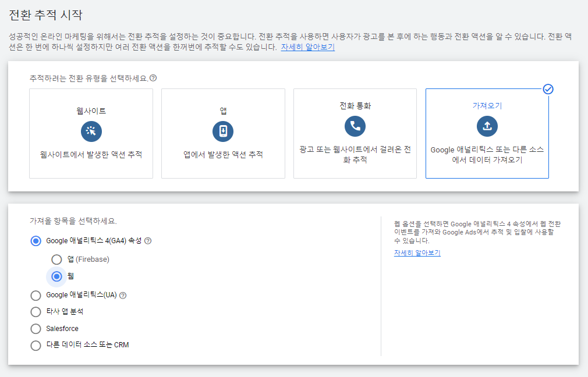This screenshot has height=377, width=588.
Task: Select the Google 애널리틱스 4(GA4) 속성 radio
Action: coord(36,241)
